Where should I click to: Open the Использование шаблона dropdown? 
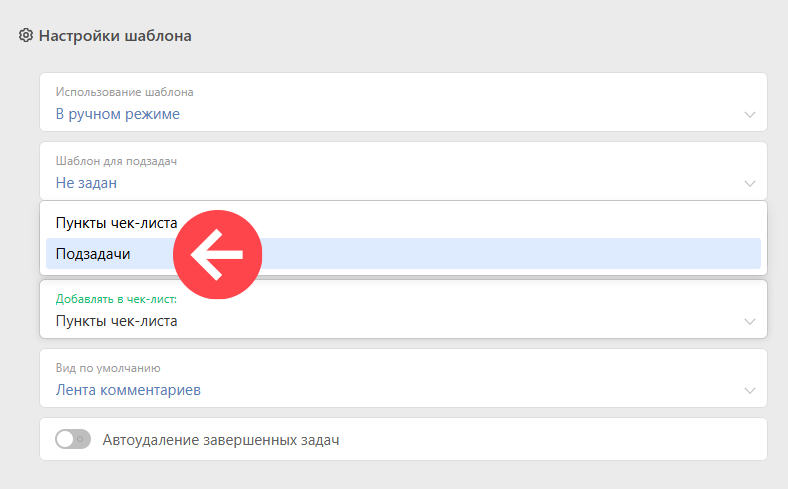click(403, 102)
